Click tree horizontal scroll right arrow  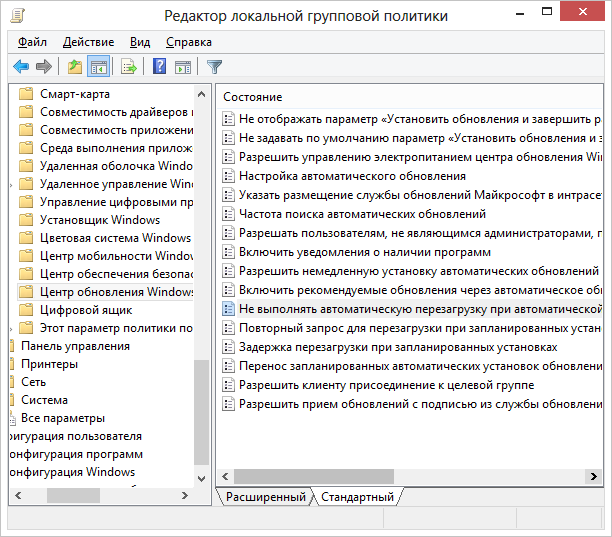click(185, 495)
